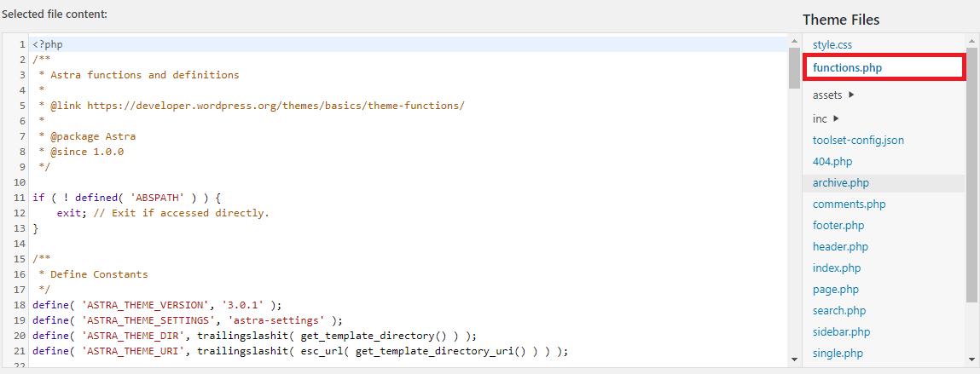
Task: Open single.php theme file
Action: click(838, 354)
